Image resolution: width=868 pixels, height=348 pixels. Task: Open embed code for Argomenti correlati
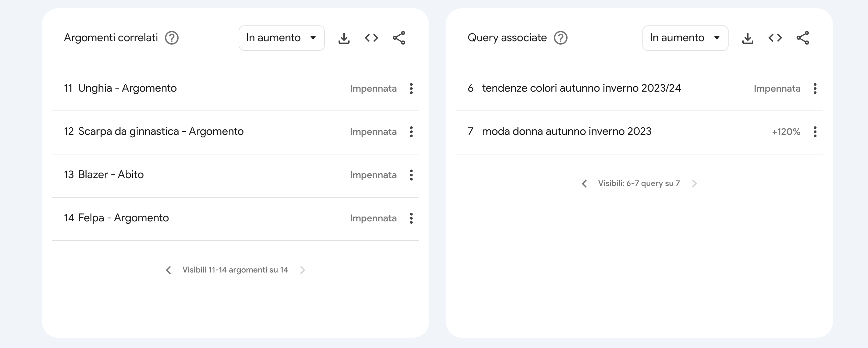pyautogui.click(x=371, y=38)
